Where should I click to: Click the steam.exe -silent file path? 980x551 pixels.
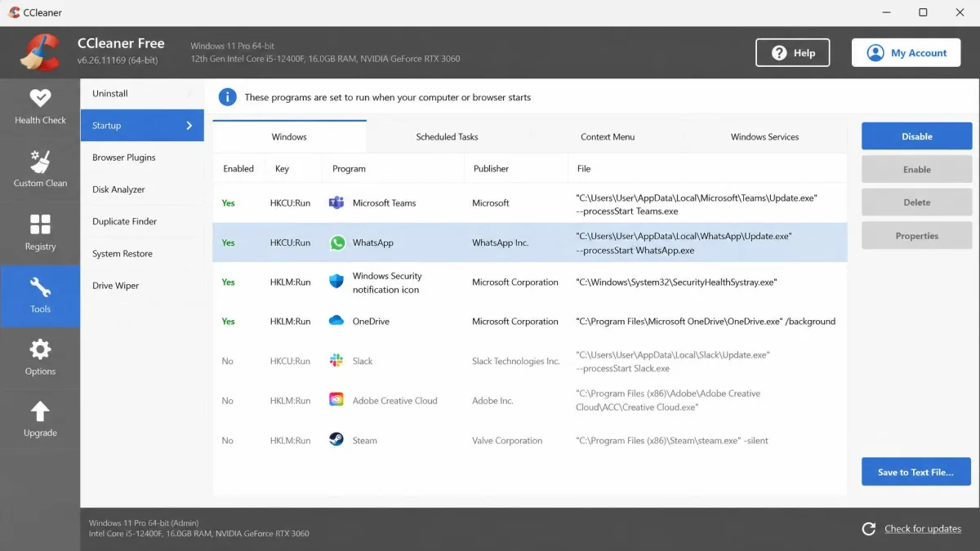pos(672,441)
